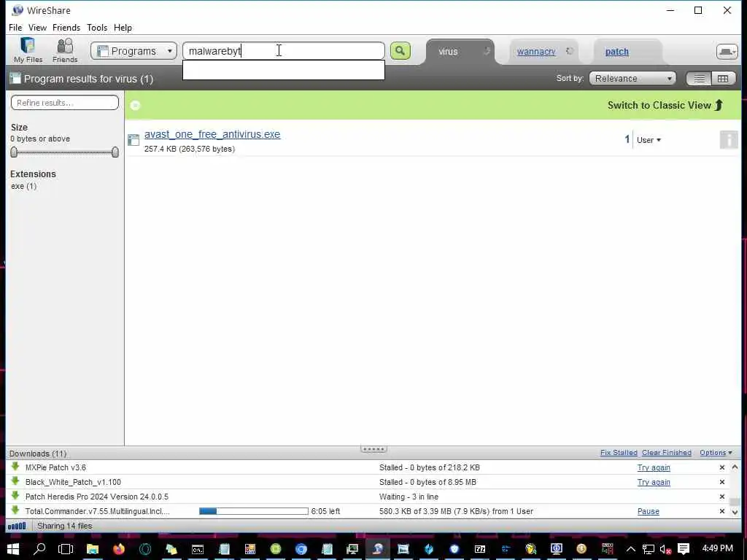Click the right handle of Size slider
Screen dimensions: 747x560
pos(115,152)
